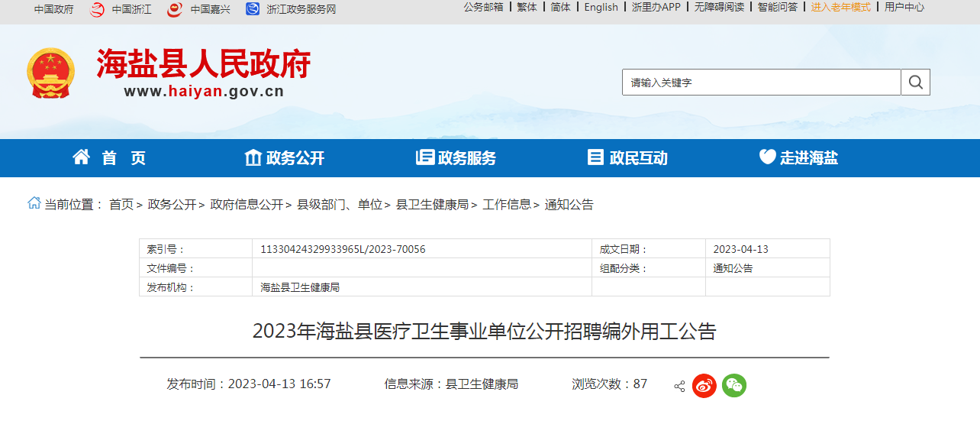Click the 海盐县人民政府 site title
Image resolution: width=980 pixels, height=421 pixels.
click(204, 64)
